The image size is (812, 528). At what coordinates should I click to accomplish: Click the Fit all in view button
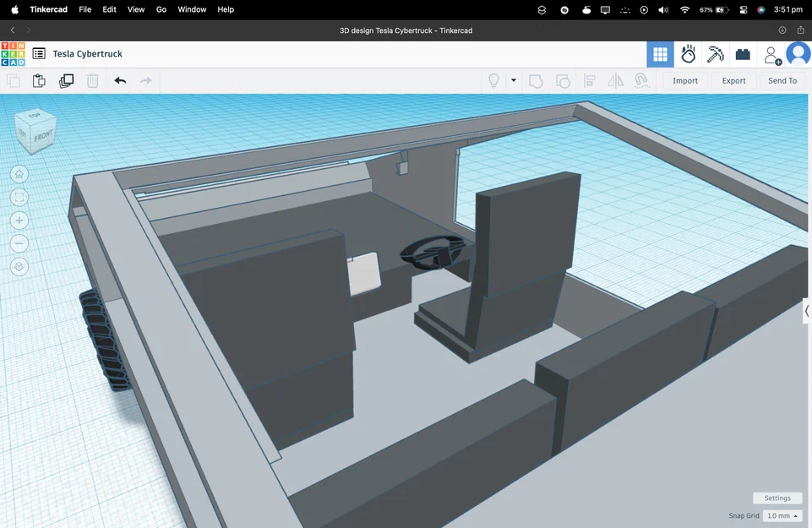(19, 197)
